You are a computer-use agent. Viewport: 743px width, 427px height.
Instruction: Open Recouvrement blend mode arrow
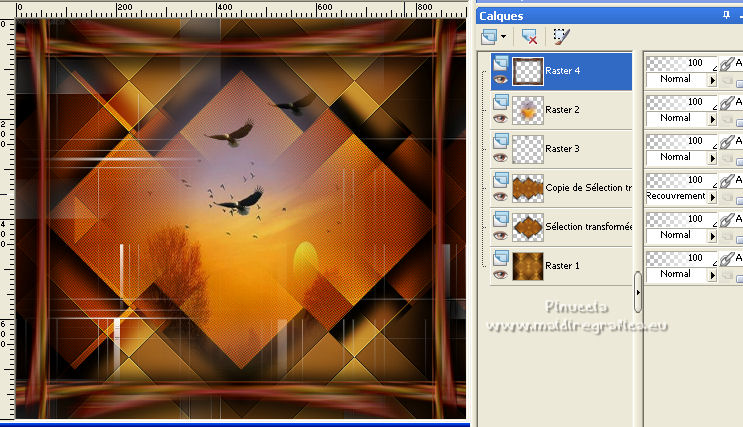coord(712,197)
